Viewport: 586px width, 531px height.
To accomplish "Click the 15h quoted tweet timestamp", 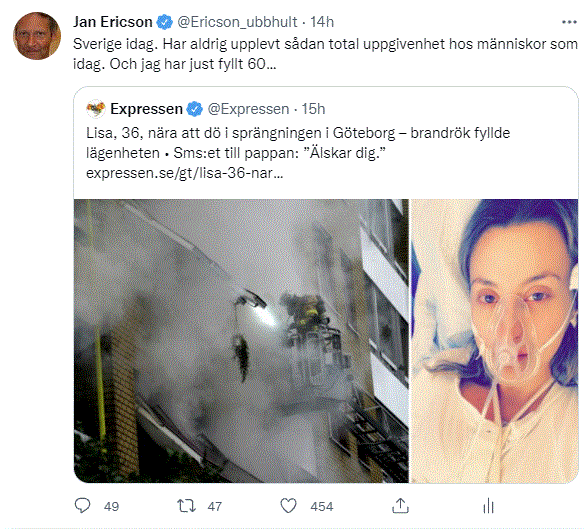I will (x=313, y=109).
